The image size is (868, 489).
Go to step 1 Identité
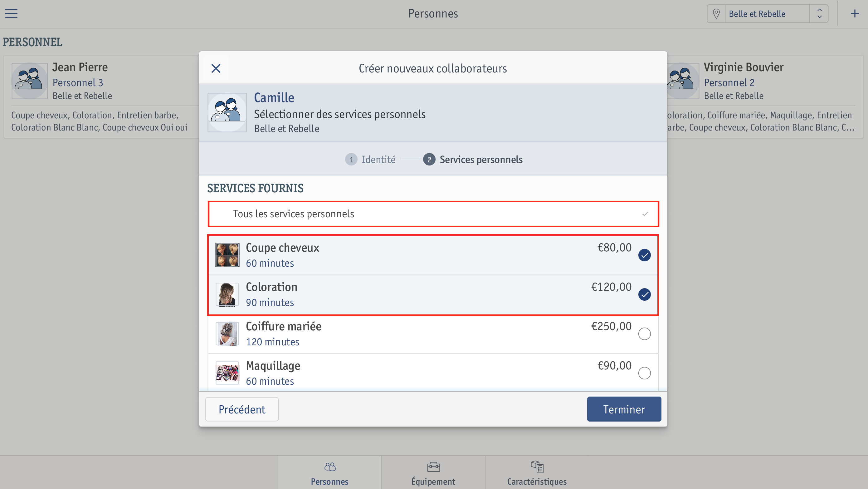pos(370,160)
